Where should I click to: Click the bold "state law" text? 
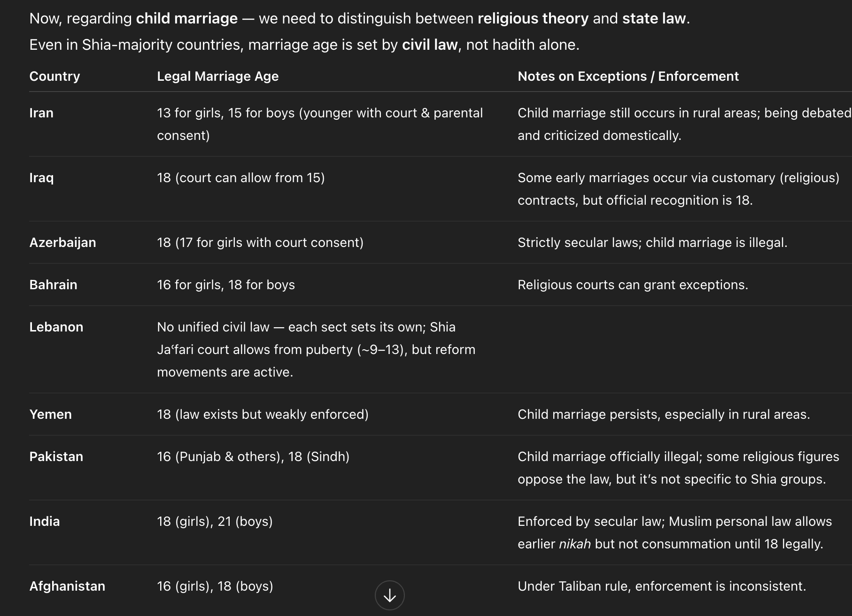pyautogui.click(x=654, y=18)
